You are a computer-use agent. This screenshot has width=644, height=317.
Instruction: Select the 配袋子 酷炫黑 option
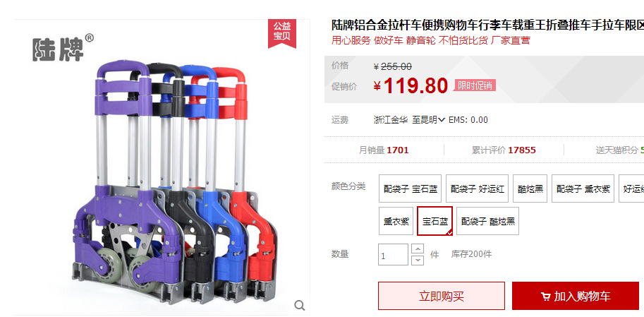[487, 221]
